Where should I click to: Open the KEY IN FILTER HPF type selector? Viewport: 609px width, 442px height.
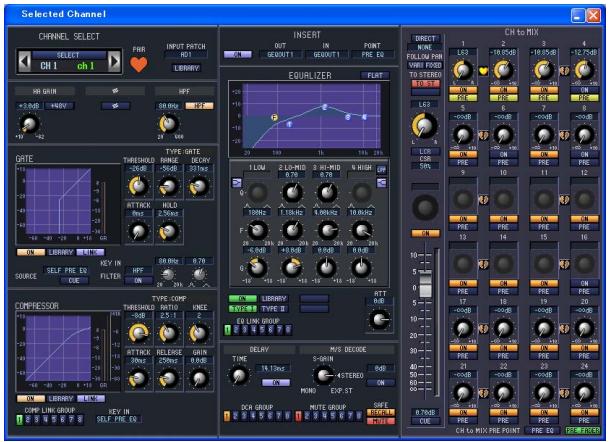point(138,270)
